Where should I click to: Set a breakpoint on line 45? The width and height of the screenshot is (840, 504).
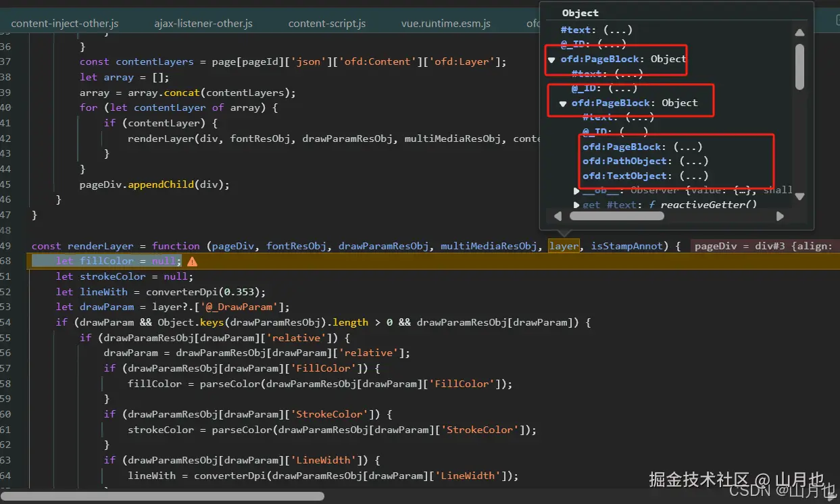pos(6,184)
